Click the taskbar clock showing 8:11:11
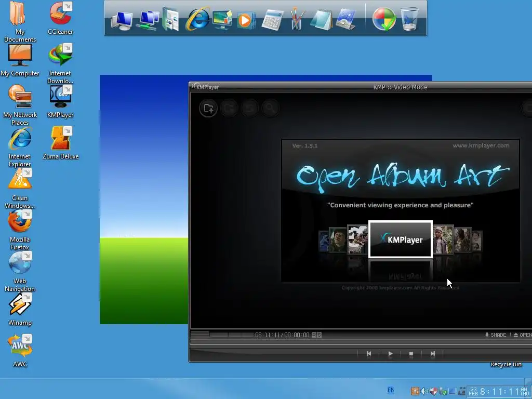The height and width of the screenshot is (399, 532). pos(500,392)
